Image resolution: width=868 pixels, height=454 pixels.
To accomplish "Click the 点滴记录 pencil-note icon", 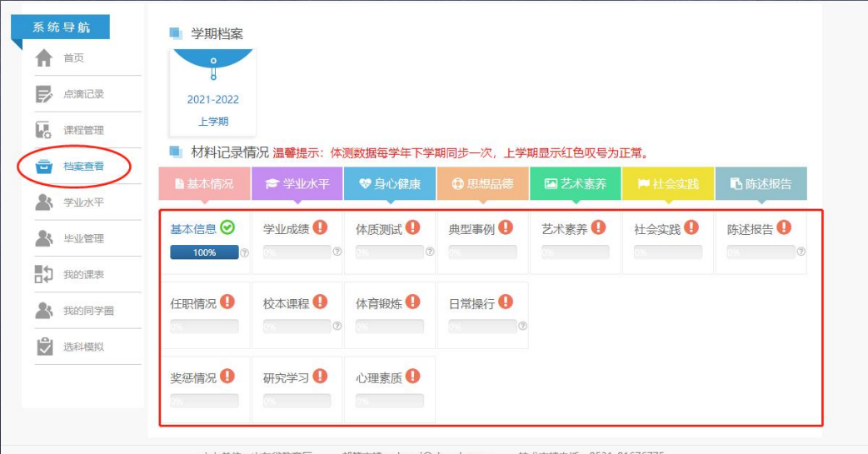I will click(x=44, y=94).
